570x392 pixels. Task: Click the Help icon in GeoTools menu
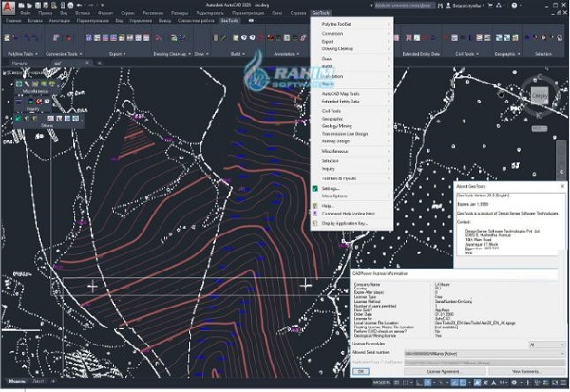pos(314,205)
